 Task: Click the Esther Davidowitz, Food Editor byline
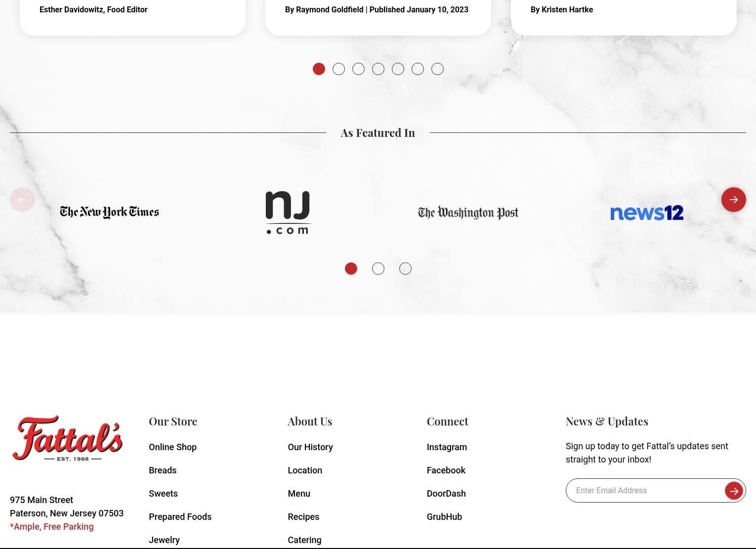93,9
